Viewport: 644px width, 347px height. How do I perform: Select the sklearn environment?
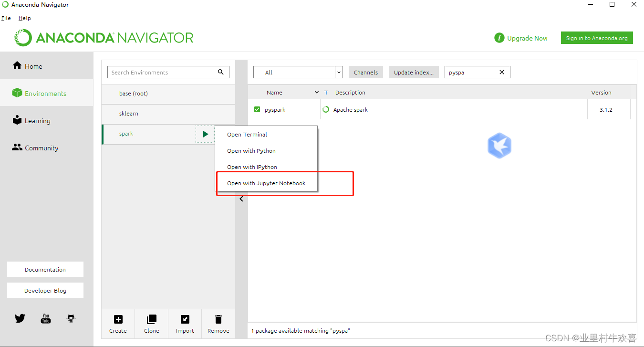[x=168, y=114]
